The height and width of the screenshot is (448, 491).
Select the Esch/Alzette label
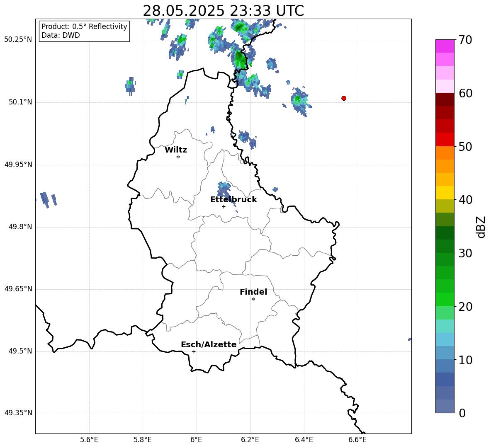(209, 344)
